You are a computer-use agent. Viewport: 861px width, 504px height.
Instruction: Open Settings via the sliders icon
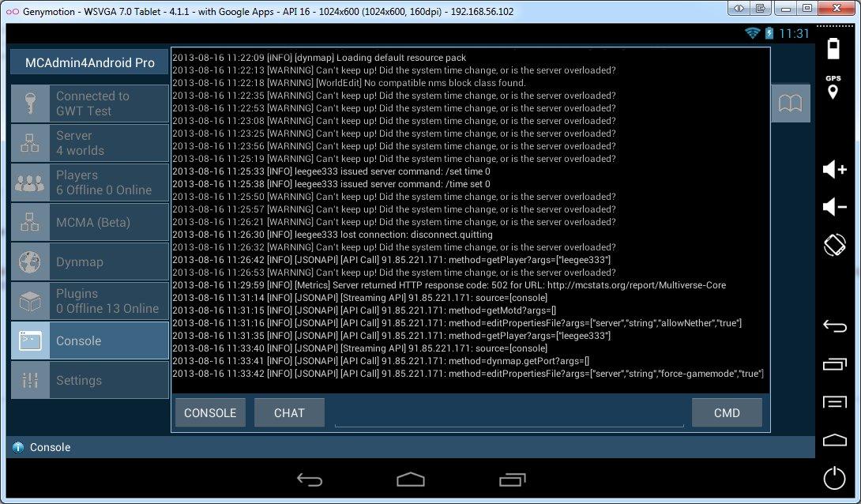pyautogui.click(x=29, y=380)
